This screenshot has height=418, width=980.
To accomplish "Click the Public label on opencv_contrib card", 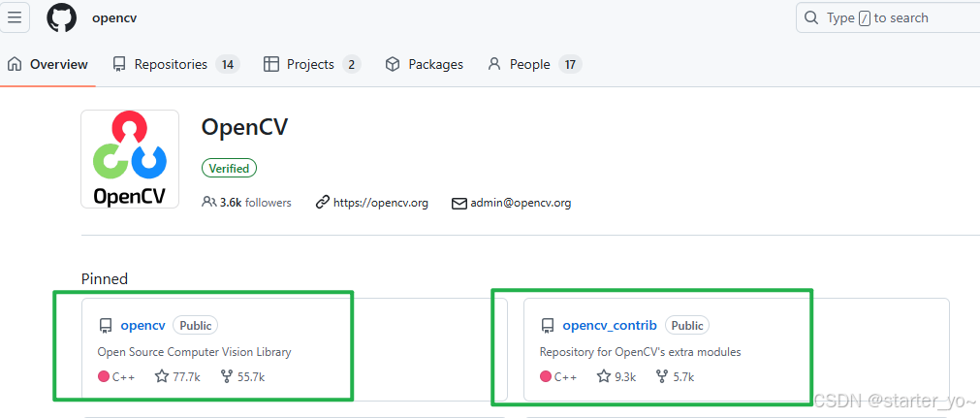I will pos(687,326).
